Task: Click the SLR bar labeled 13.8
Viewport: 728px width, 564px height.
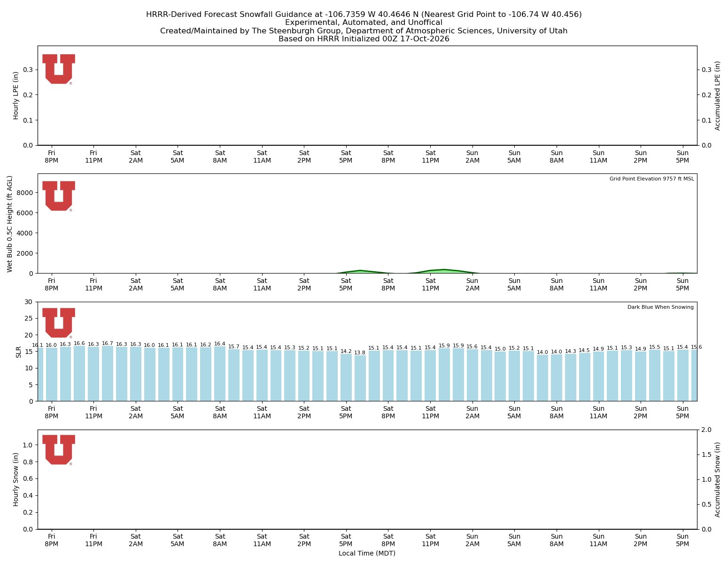Action: tap(360, 378)
